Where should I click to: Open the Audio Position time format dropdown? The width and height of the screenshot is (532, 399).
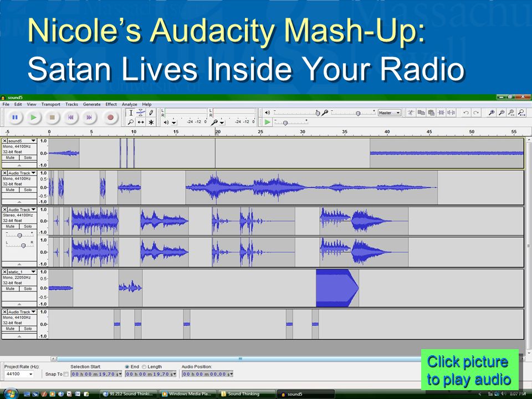[x=232, y=374]
